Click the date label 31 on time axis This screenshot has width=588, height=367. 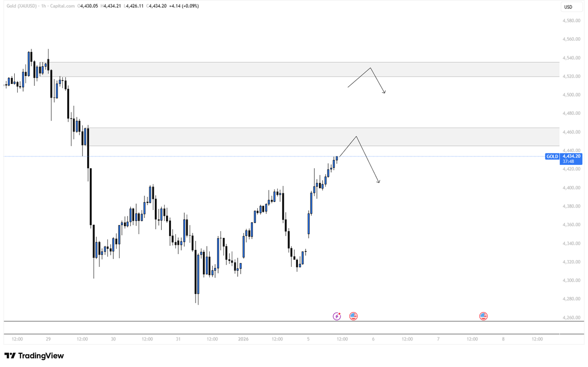pyautogui.click(x=178, y=339)
